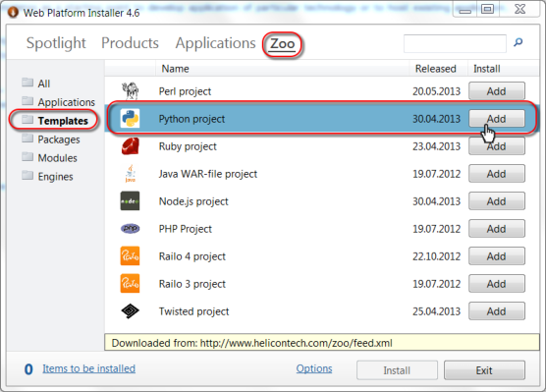Select the Templates category
546x392 pixels.
click(63, 121)
